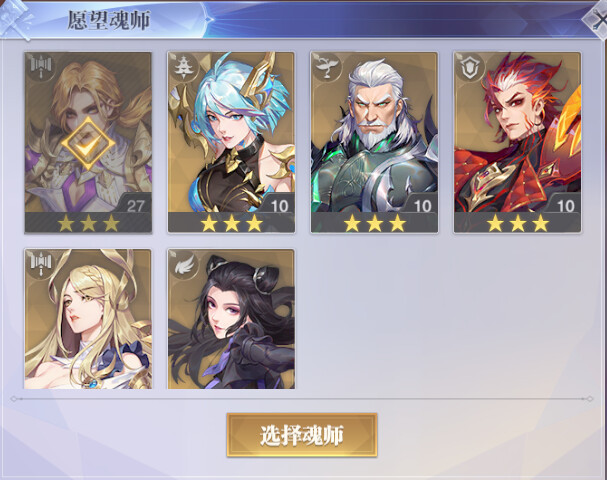Click three-star rating on old man card

tap(374, 223)
